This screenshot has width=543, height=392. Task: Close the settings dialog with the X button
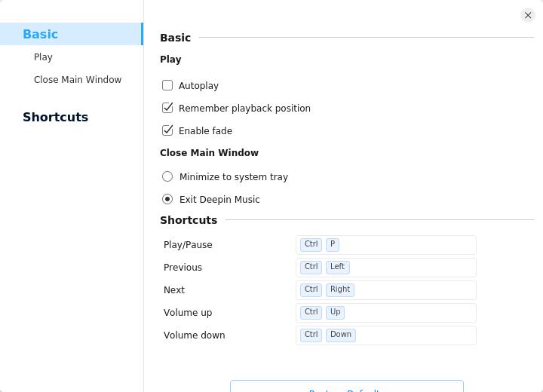[528, 15]
